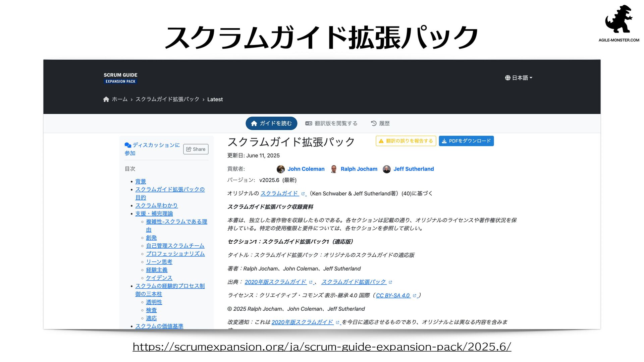The width and height of the screenshot is (644, 362).
Task: Open the scrumexpansion.org URL at bottom
Action: 322,347
